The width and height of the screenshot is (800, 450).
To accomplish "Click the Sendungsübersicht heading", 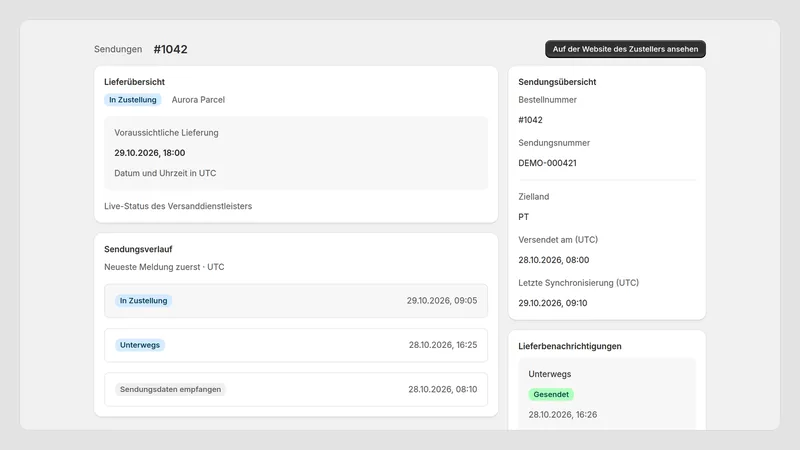I will pyautogui.click(x=557, y=82).
